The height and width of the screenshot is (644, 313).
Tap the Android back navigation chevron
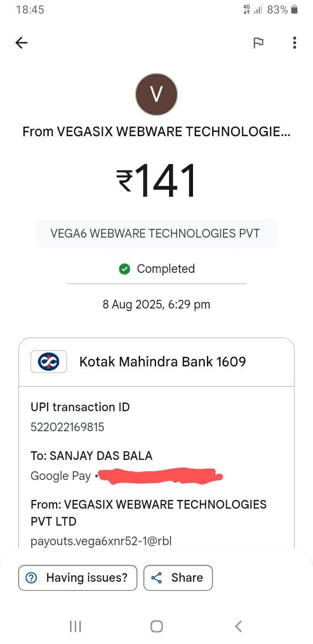(238, 626)
